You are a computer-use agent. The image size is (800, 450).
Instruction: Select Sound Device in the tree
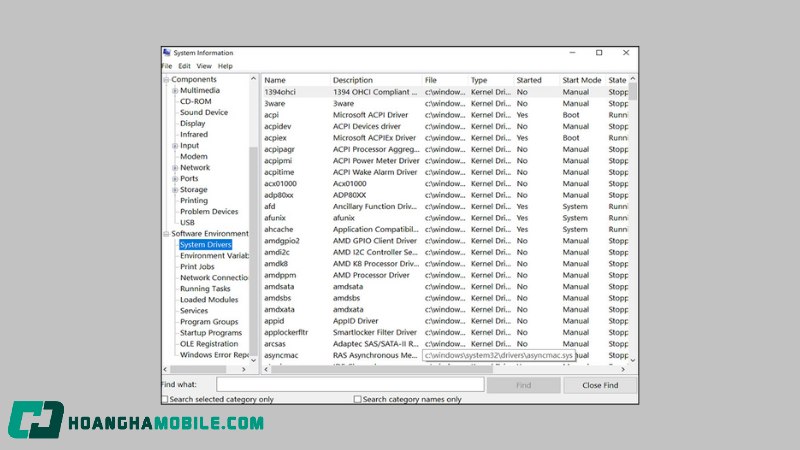tap(204, 112)
